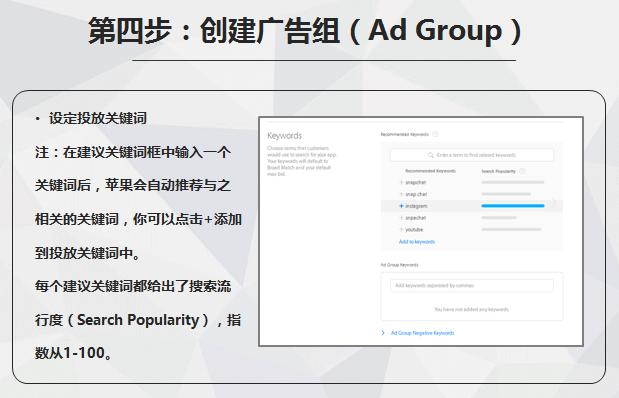Select the keyword text 'instagram'
The height and width of the screenshot is (398, 619).
point(416,206)
